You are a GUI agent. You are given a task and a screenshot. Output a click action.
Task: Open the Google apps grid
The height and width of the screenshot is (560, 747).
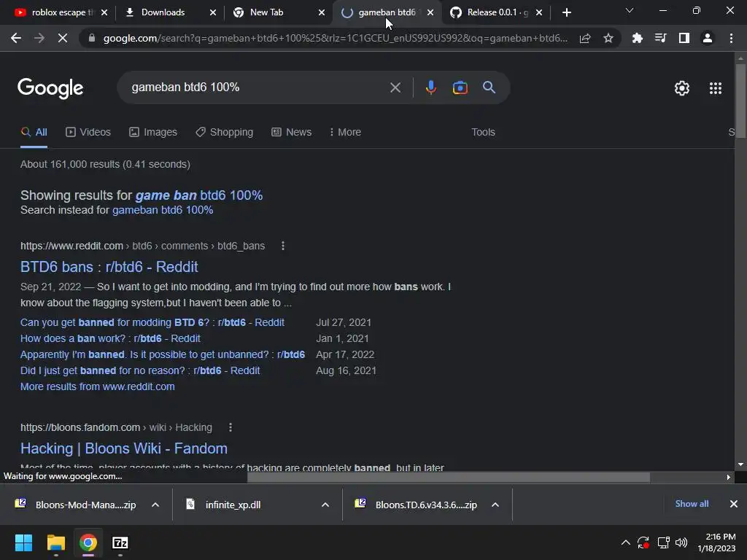[715, 88]
